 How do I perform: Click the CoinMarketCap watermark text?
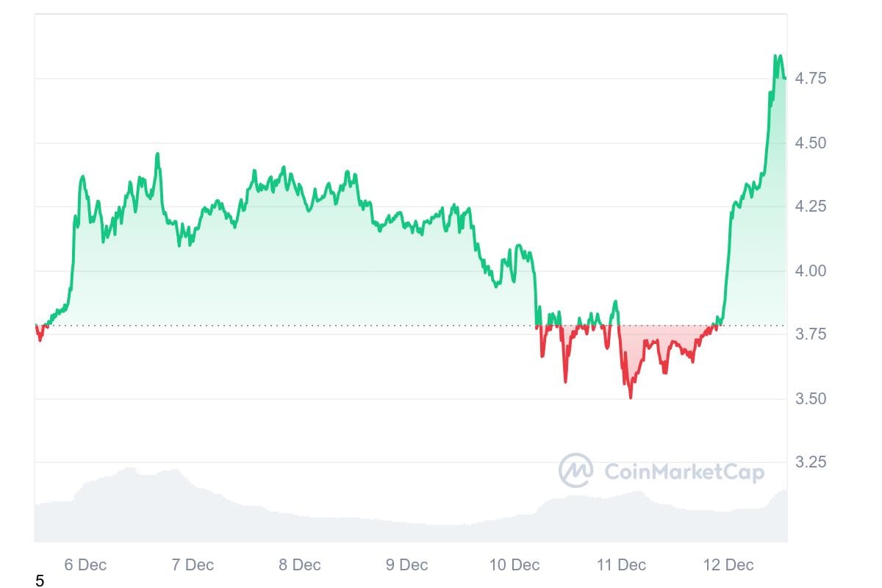coord(684,471)
